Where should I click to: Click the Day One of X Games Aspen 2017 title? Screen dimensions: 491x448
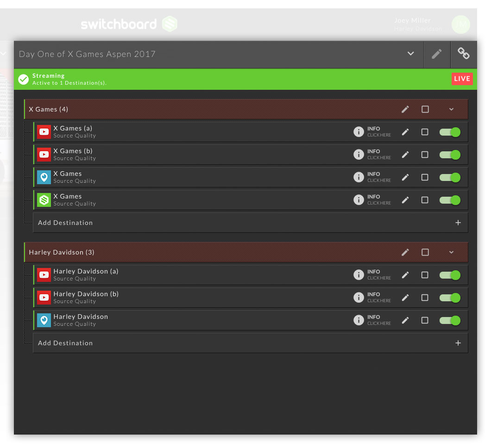pyautogui.click(x=87, y=54)
